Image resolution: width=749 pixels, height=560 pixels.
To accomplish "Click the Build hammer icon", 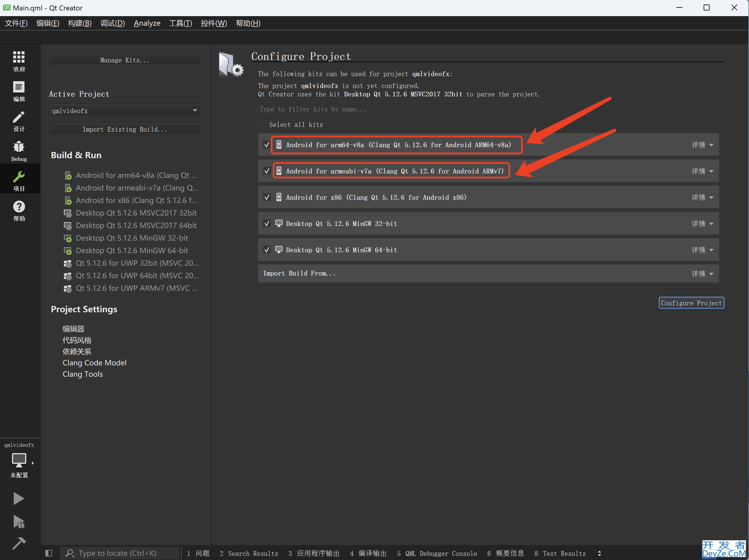I will (19, 543).
